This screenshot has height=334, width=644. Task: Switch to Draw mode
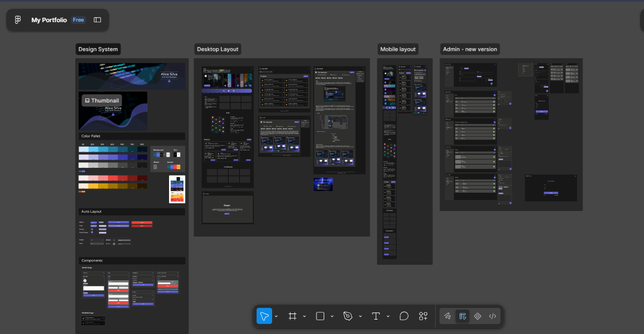448,316
